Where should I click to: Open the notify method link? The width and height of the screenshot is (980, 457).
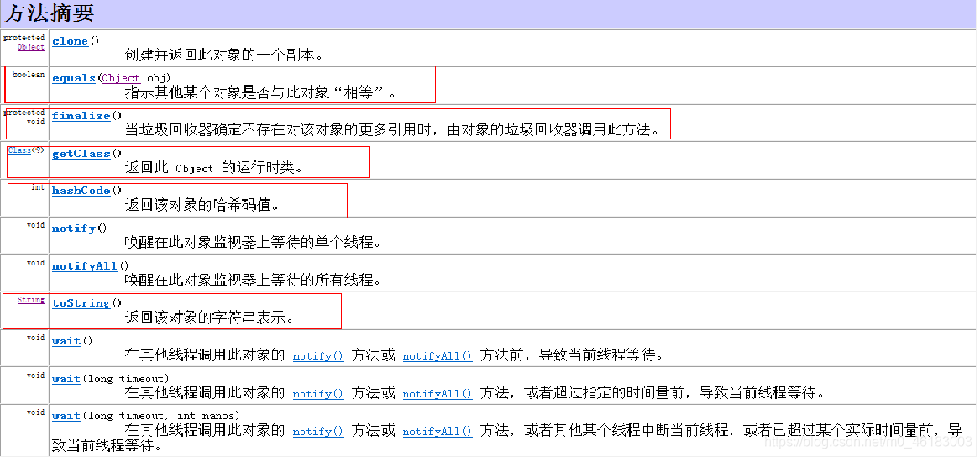click(x=74, y=228)
